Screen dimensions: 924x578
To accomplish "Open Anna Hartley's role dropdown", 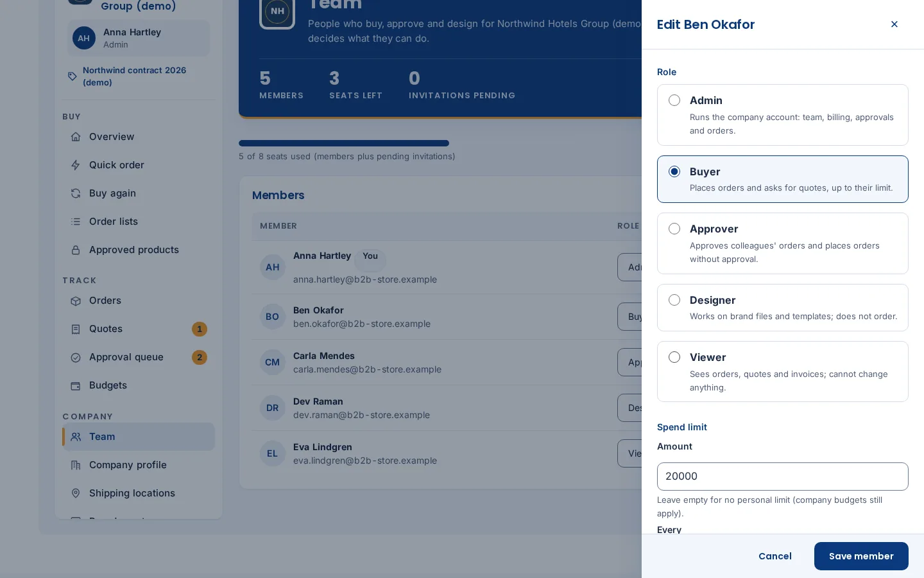I will coord(630,267).
